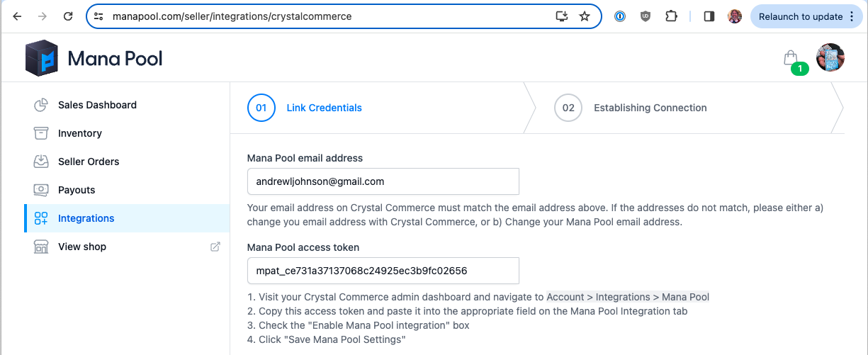Click the Seller Orders inbox icon
Image resolution: width=868 pixels, height=355 pixels.
pyautogui.click(x=41, y=162)
